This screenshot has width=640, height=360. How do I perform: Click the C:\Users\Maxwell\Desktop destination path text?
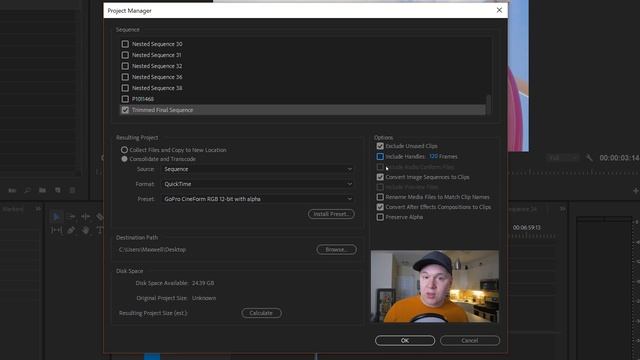click(152, 249)
